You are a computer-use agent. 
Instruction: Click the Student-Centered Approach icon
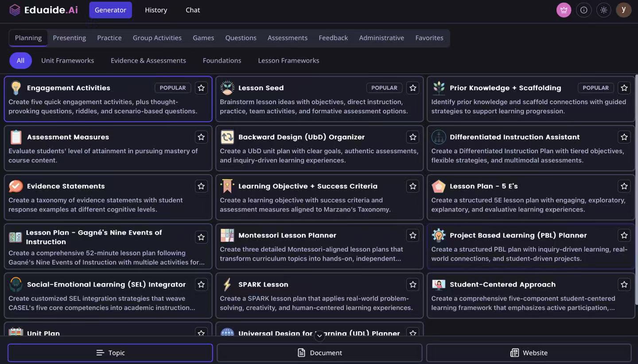[439, 284]
